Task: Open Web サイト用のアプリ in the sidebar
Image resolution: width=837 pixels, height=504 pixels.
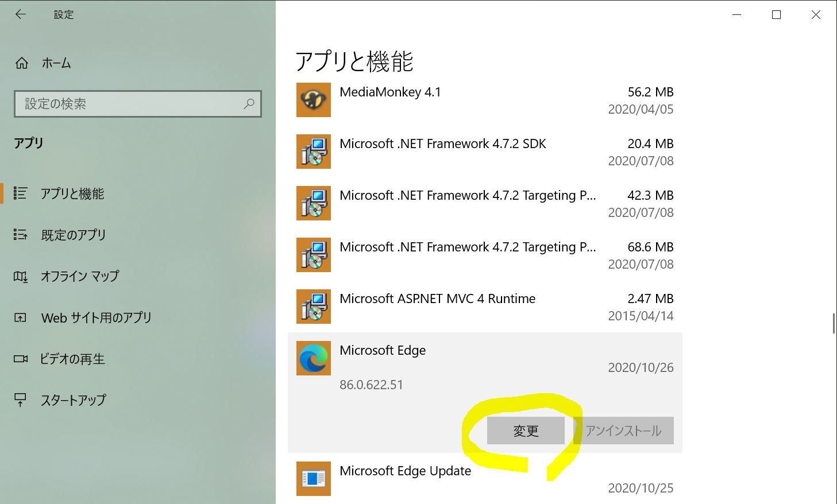Action: pyautogui.click(x=97, y=317)
